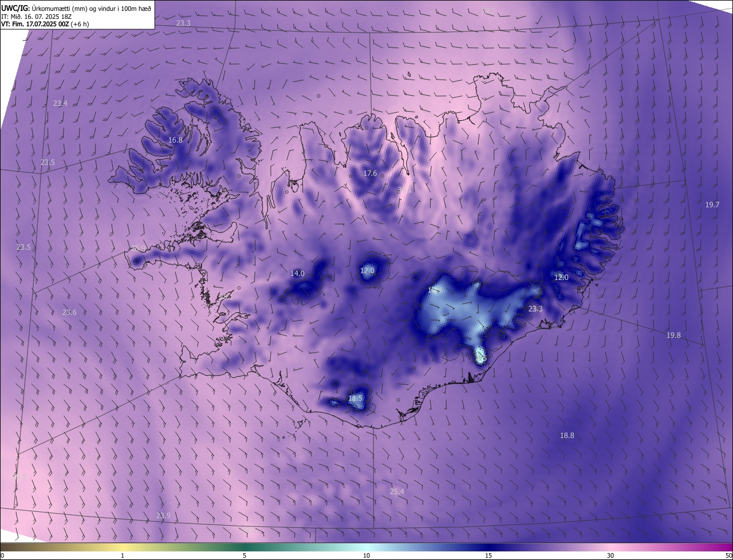Select the 30 tick on the colour scale
Viewport: 733px width, 560px height.
pyautogui.click(x=610, y=555)
